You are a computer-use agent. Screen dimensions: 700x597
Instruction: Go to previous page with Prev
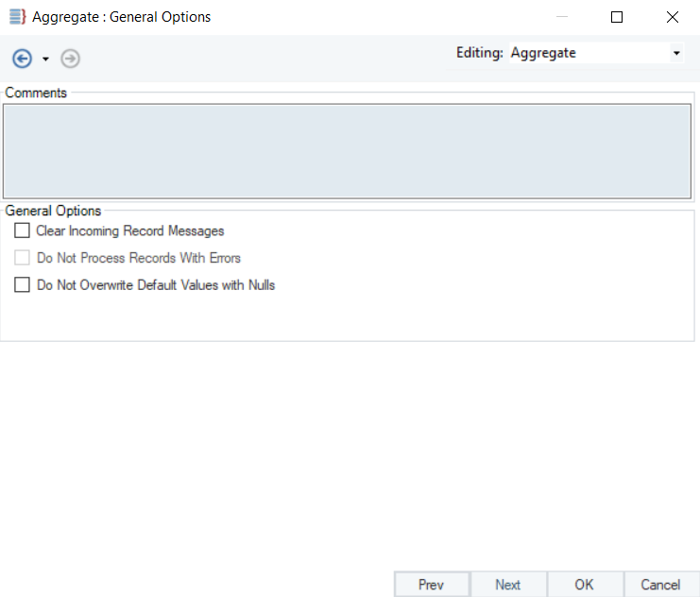(x=431, y=585)
